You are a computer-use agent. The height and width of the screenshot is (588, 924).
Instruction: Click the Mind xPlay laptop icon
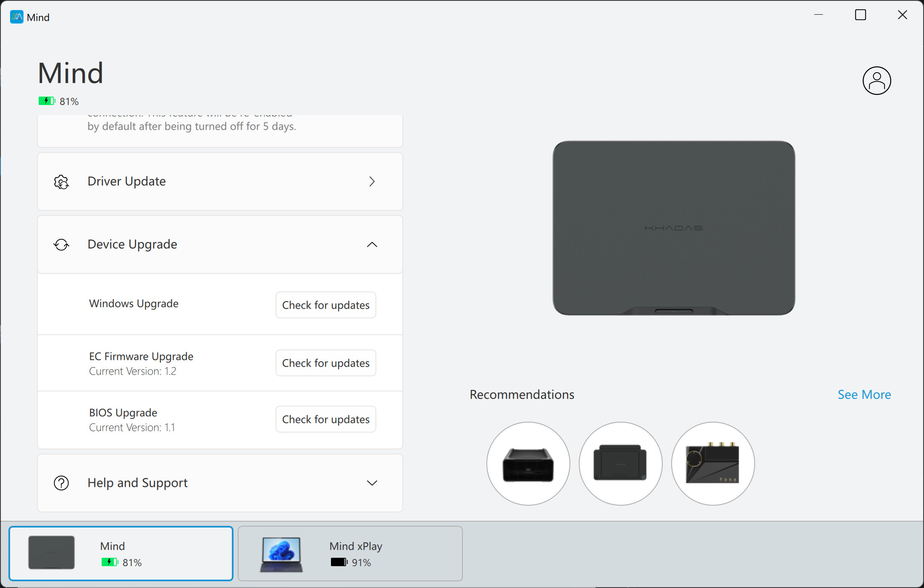pos(281,554)
